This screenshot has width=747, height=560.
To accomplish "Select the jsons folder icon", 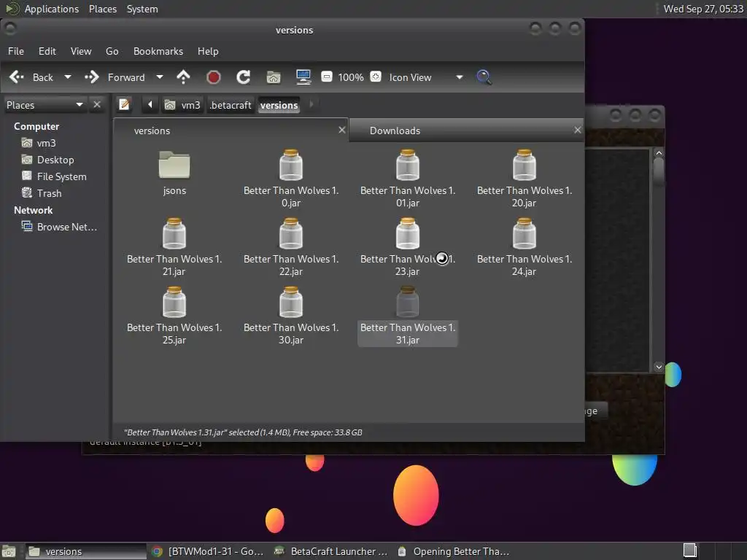I will tap(174, 165).
